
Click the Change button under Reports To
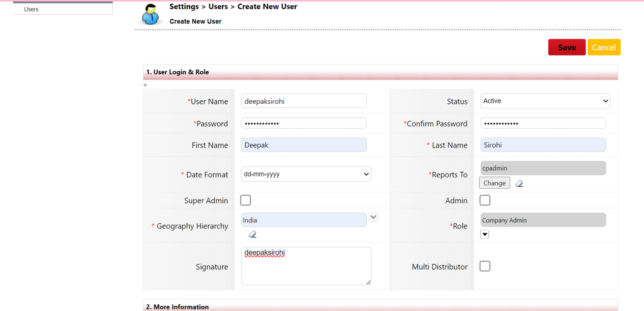tap(494, 183)
